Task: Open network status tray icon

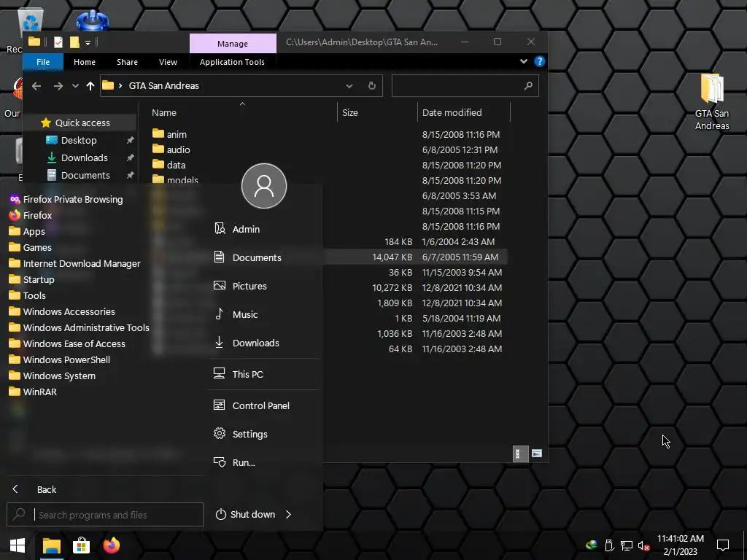Action: 627,545
